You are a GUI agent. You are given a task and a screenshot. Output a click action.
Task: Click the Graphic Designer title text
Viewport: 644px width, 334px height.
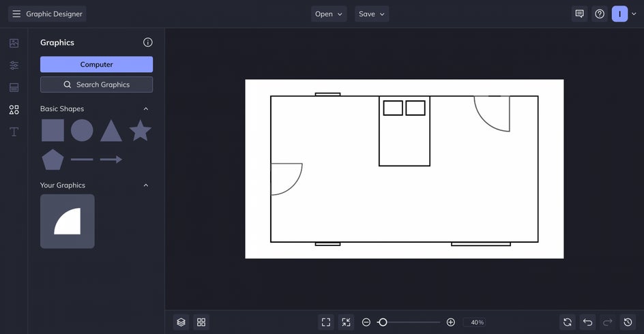click(x=54, y=14)
